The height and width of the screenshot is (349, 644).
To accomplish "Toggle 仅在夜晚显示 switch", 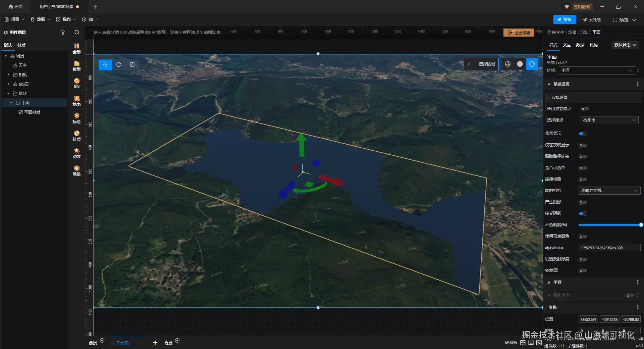I will [x=583, y=145].
